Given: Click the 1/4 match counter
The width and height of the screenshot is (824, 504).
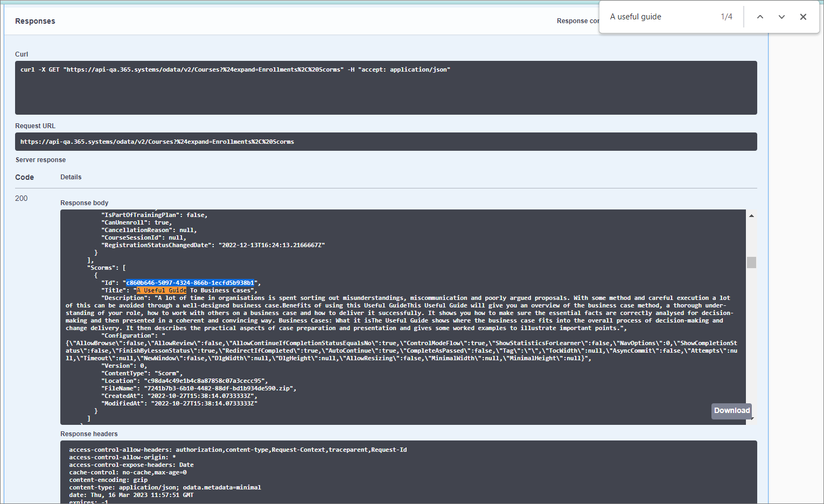Looking at the screenshot, I should pyautogui.click(x=727, y=17).
